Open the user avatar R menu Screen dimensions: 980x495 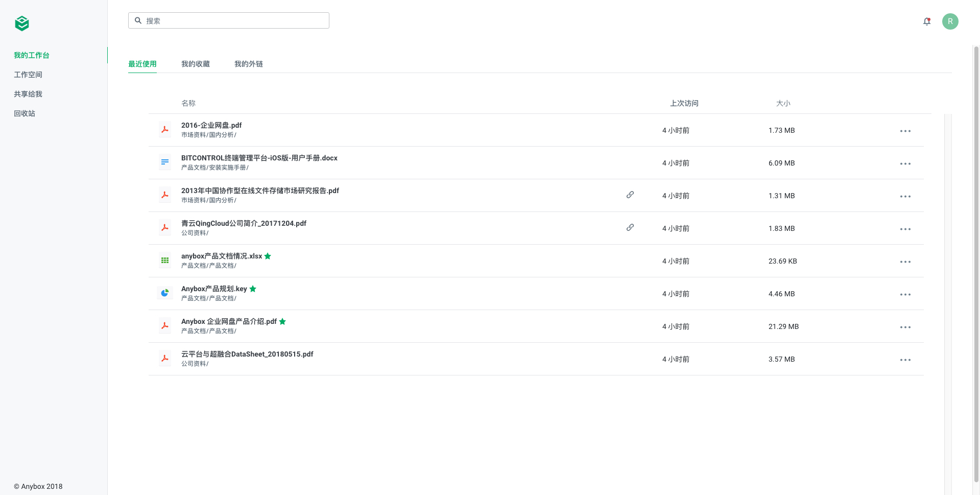(950, 21)
